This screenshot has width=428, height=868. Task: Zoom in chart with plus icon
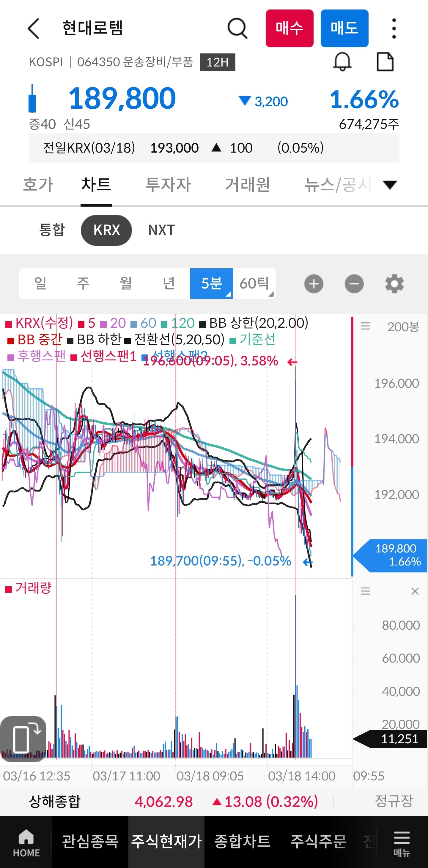point(314,284)
